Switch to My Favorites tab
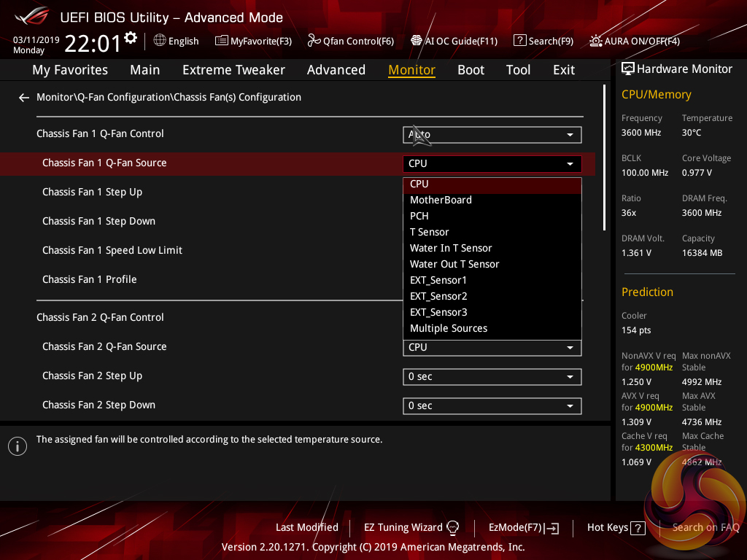 70,70
